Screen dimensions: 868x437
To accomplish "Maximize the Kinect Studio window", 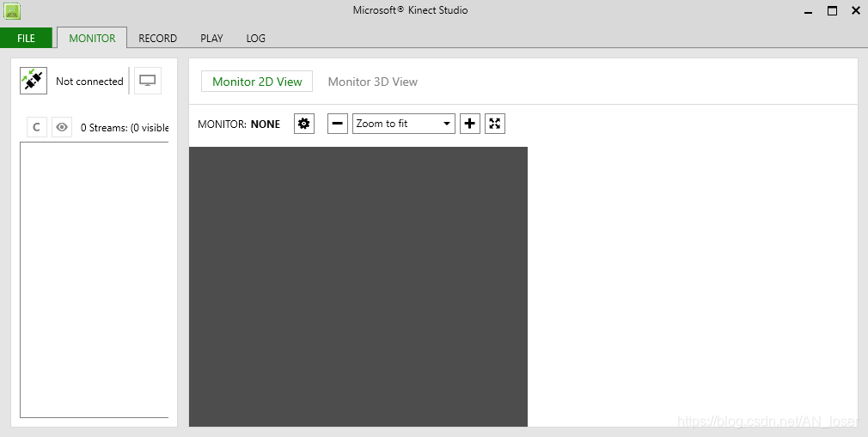I will pyautogui.click(x=832, y=10).
